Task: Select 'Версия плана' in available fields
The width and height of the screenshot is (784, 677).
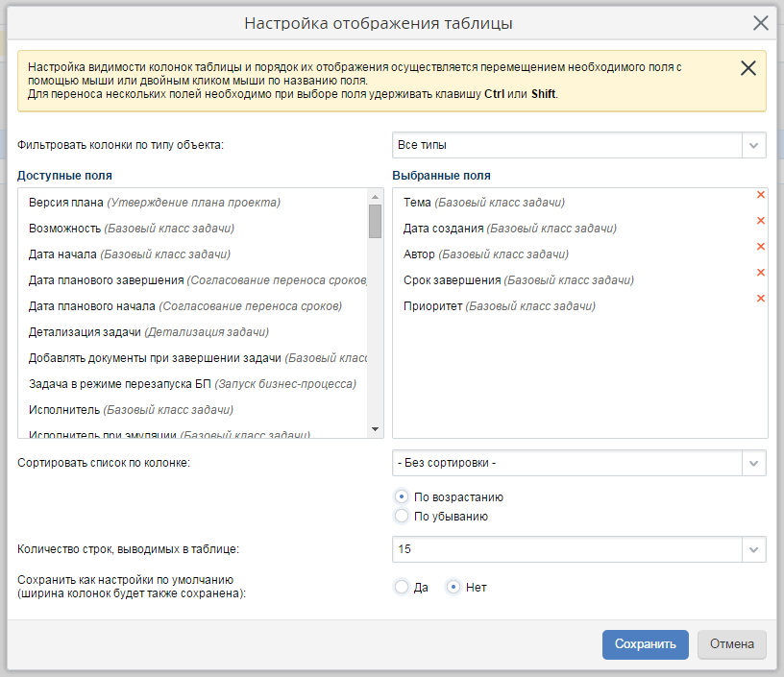Action: tap(154, 203)
